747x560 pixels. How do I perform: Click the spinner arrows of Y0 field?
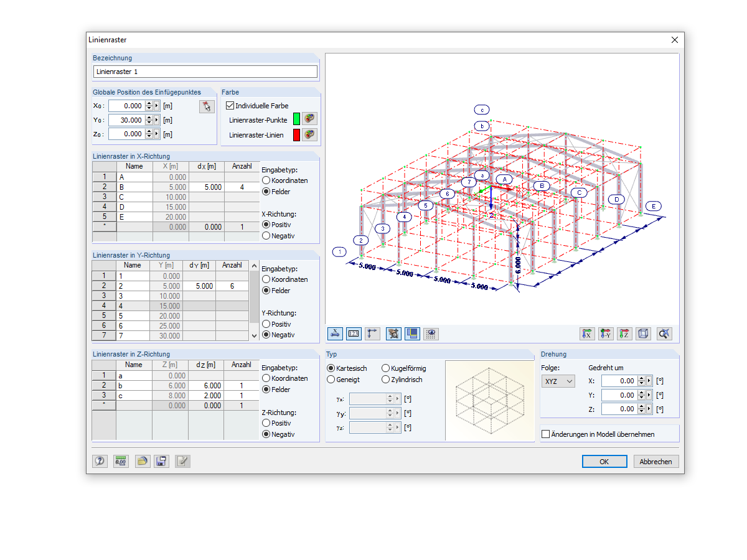pos(149,120)
